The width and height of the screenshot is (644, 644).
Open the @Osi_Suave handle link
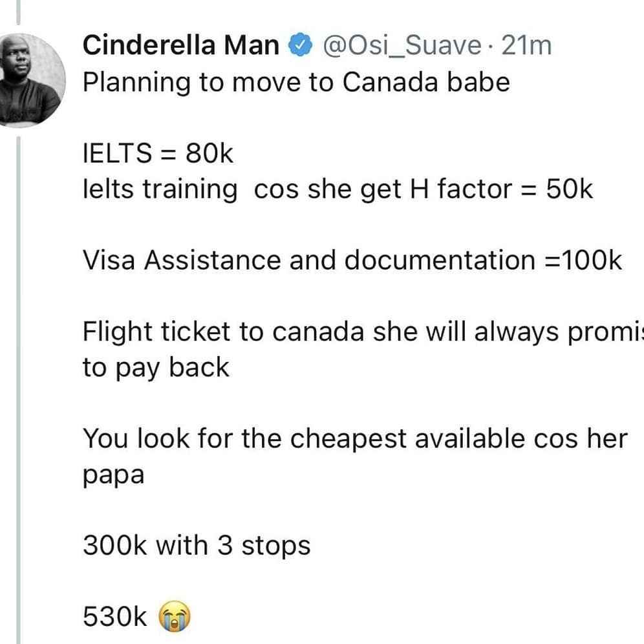click(x=402, y=45)
